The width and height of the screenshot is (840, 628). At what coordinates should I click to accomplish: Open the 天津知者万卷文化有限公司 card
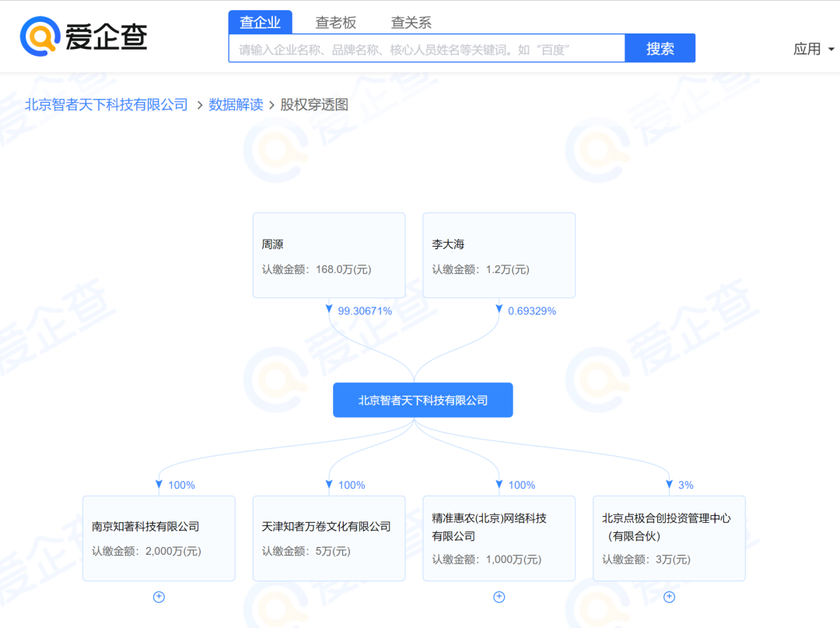point(328,538)
